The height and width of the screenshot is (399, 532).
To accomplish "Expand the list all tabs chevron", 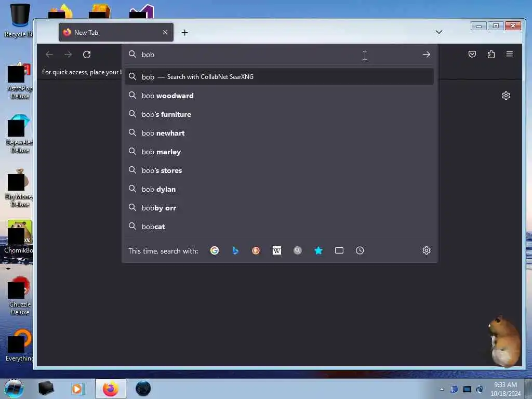I will pos(438,32).
